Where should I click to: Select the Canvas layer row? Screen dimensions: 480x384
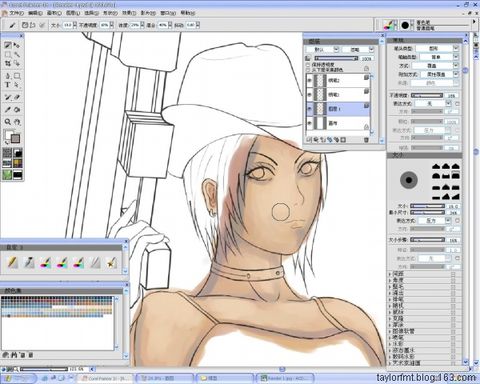point(338,123)
